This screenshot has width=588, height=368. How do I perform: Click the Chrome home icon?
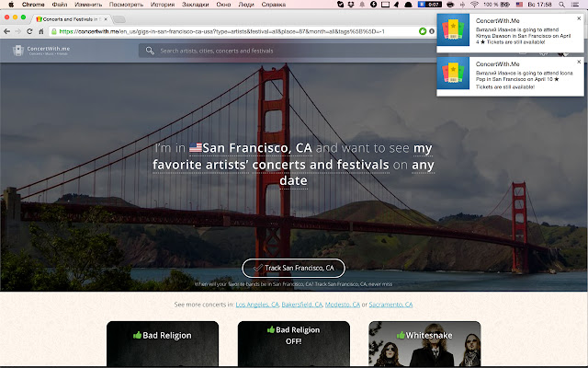click(x=40, y=31)
